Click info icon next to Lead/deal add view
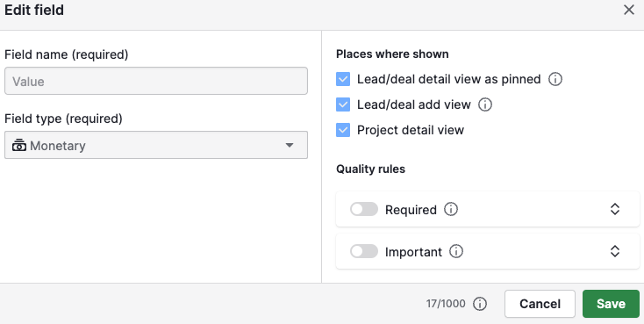644x324 pixels. [485, 104]
